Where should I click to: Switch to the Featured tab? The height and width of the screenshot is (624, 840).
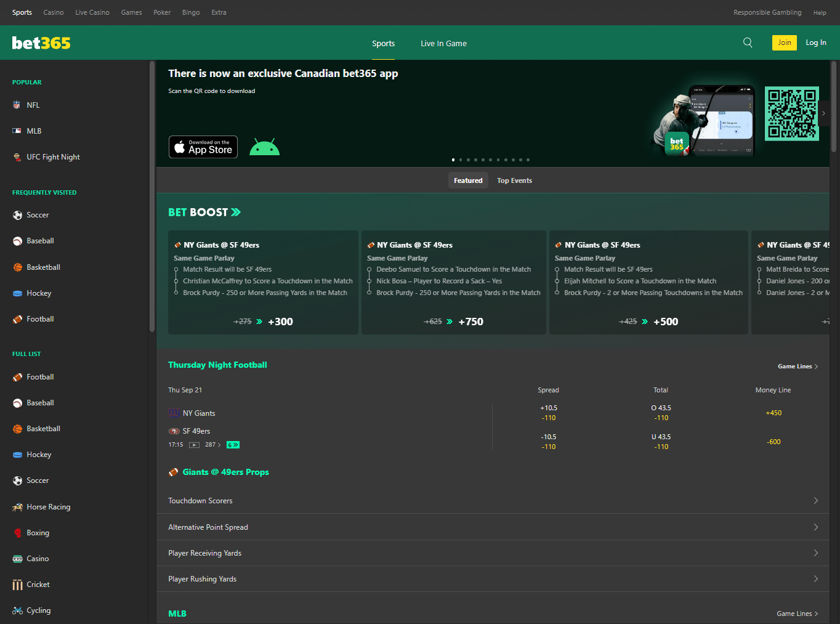[468, 180]
